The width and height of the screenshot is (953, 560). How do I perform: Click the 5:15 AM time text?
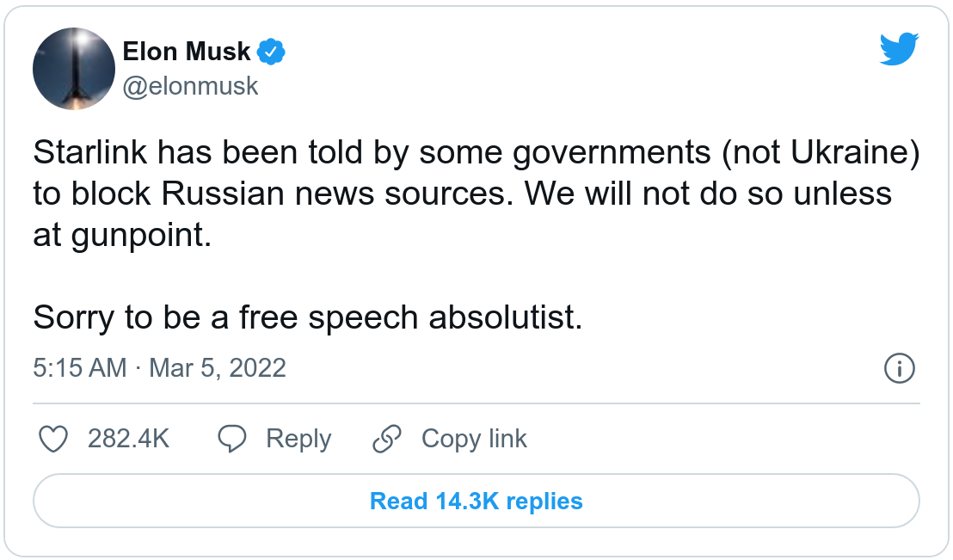80,368
